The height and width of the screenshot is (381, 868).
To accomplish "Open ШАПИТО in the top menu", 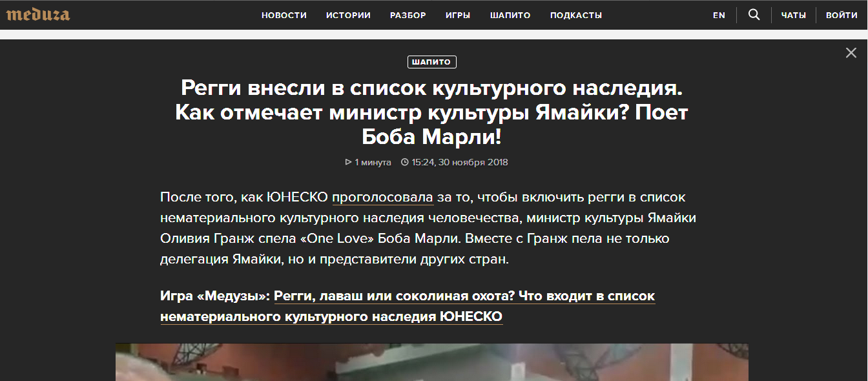I will pos(510,15).
